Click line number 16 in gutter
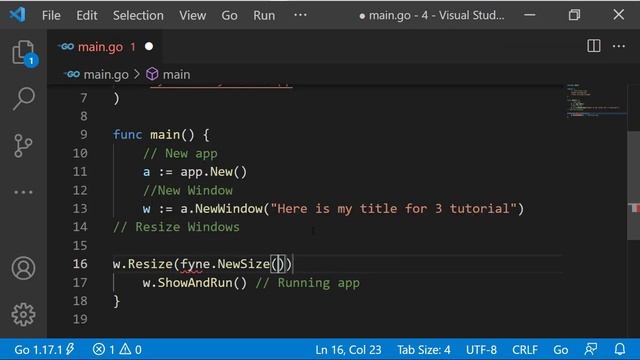The height and width of the screenshot is (360, 640). tap(80, 264)
